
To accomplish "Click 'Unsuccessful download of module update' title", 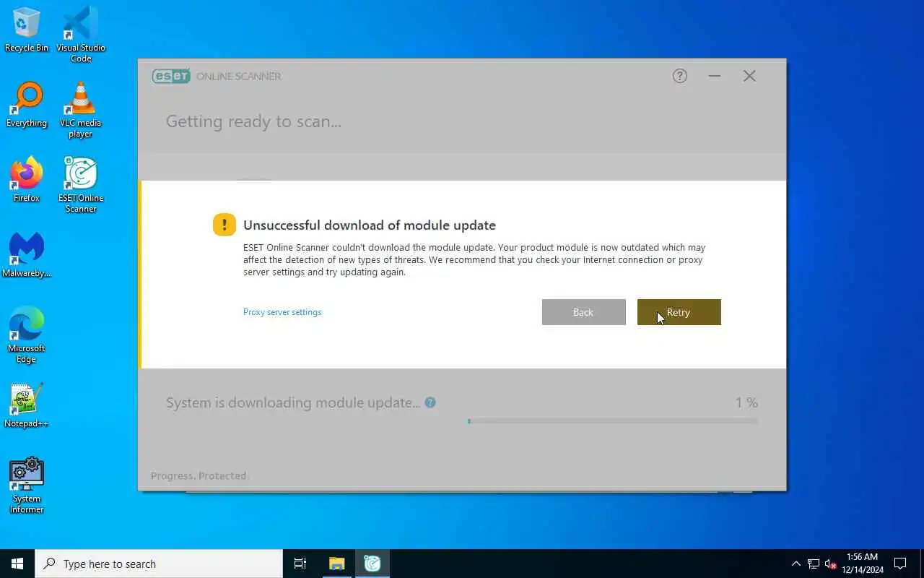I will (370, 225).
